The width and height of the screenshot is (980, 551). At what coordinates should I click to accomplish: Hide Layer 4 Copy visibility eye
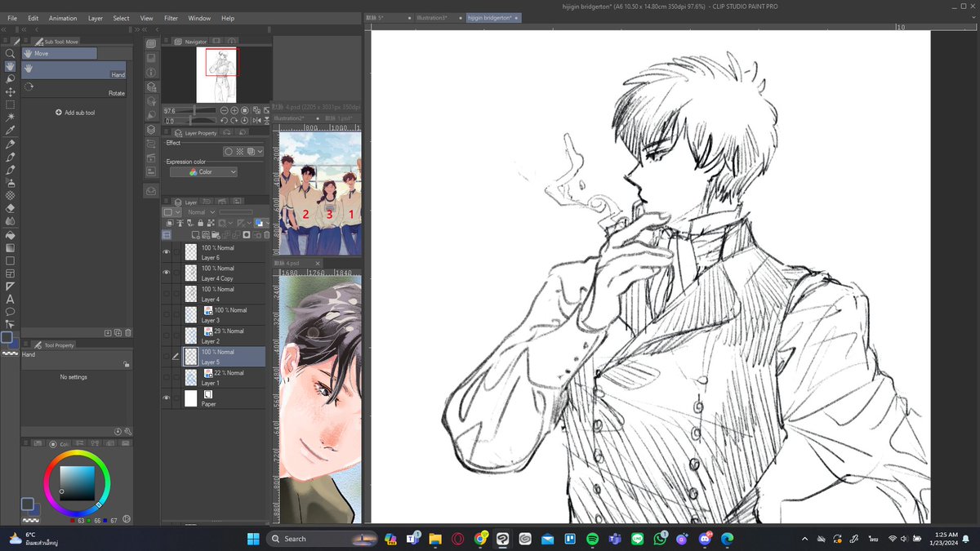(x=167, y=273)
